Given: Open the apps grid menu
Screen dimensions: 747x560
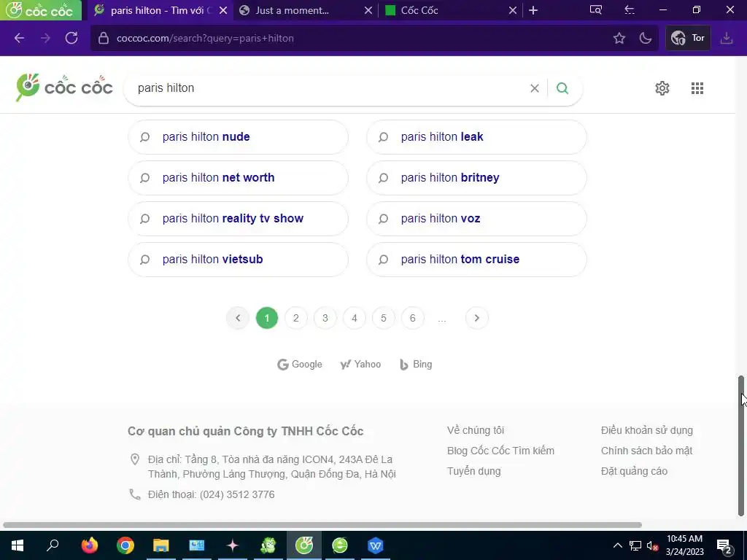Looking at the screenshot, I should (x=697, y=88).
